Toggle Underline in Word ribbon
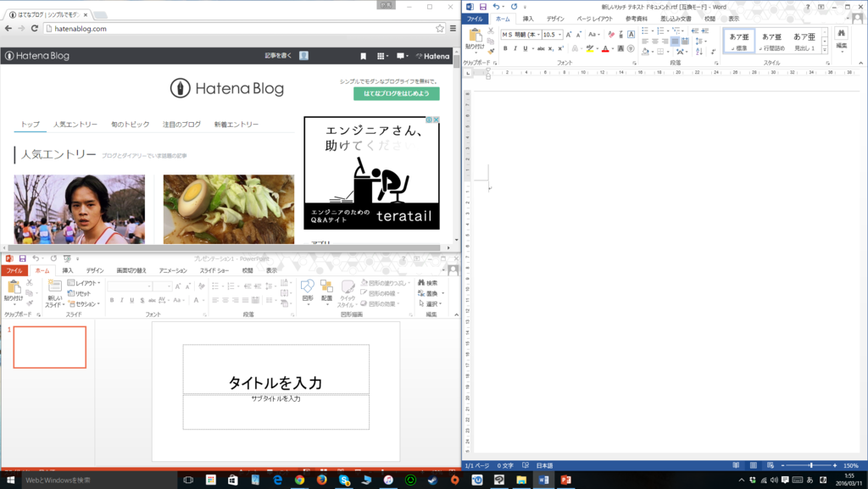 pos(525,48)
